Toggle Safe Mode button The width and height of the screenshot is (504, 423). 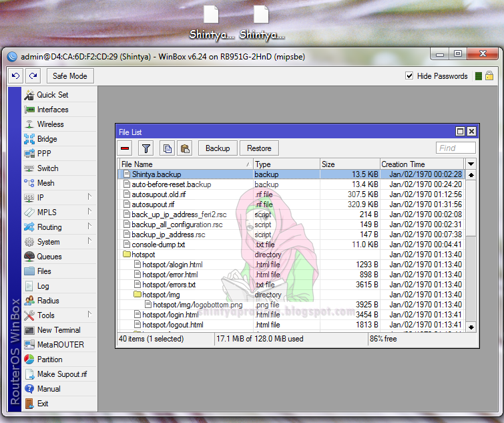[69, 76]
